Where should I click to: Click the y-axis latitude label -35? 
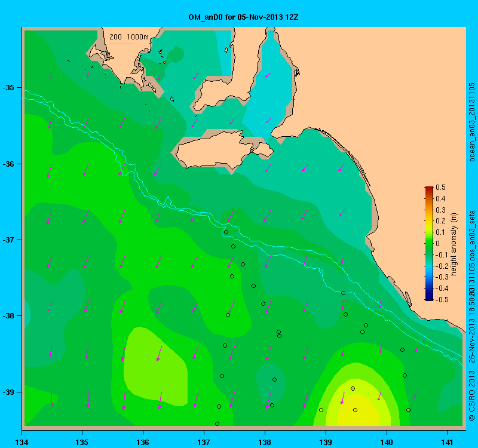point(8,88)
